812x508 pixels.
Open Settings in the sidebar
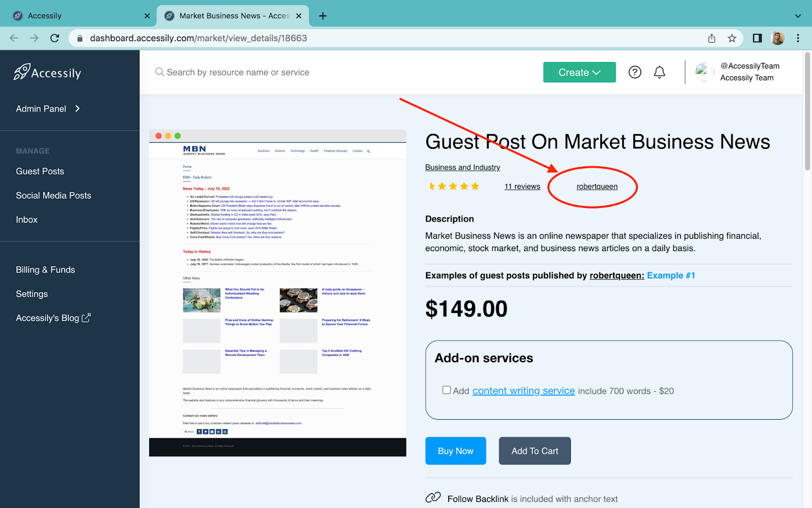[32, 294]
